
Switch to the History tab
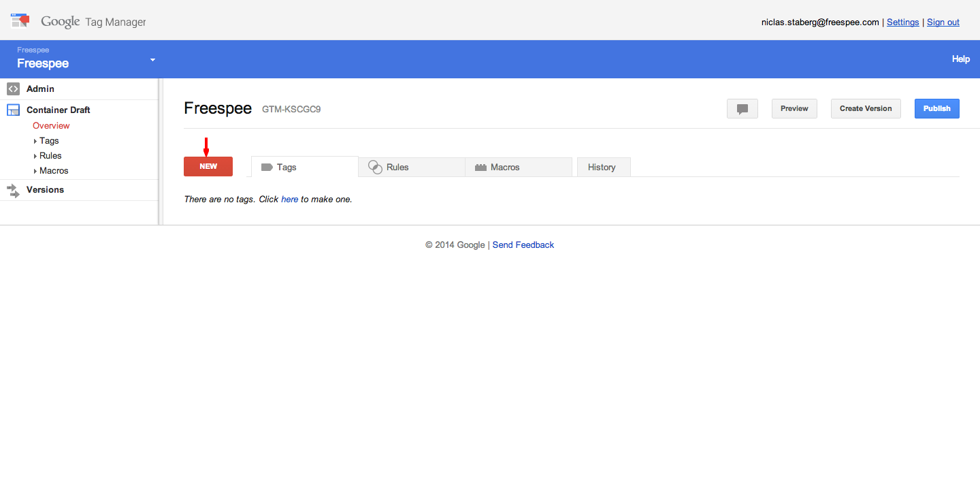pos(604,167)
